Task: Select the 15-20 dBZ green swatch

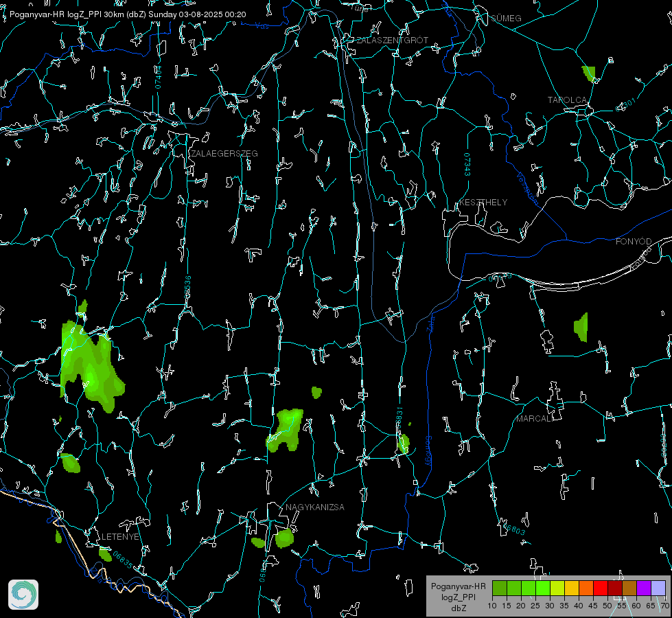Action: click(x=514, y=588)
